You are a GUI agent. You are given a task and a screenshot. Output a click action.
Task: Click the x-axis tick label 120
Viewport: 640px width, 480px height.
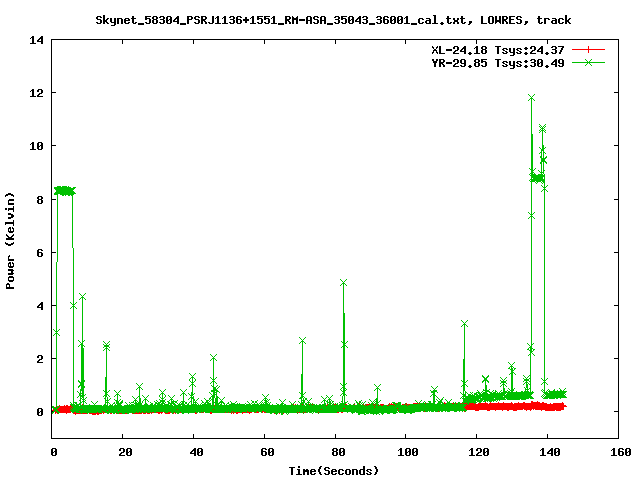pyautogui.click(x=479, y=452)
